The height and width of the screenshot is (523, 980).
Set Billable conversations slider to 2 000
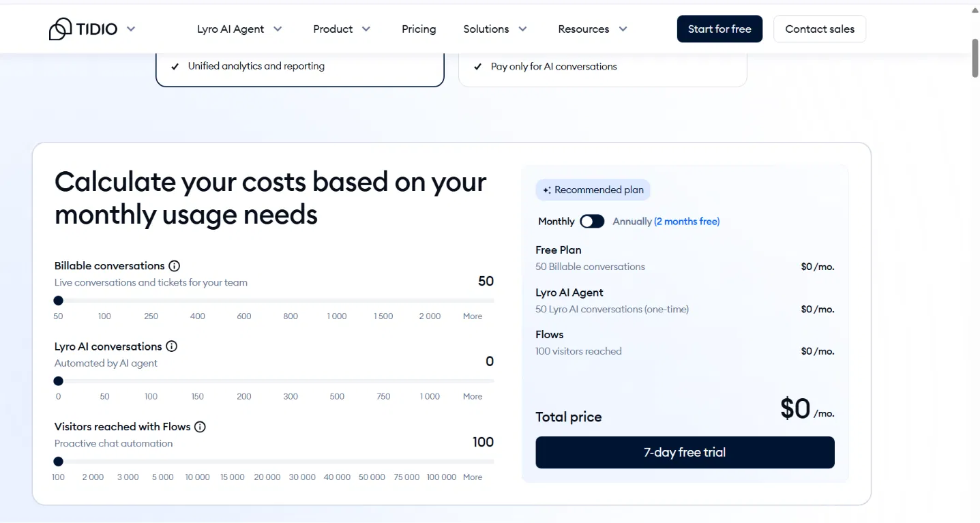[x=430, y=316]
